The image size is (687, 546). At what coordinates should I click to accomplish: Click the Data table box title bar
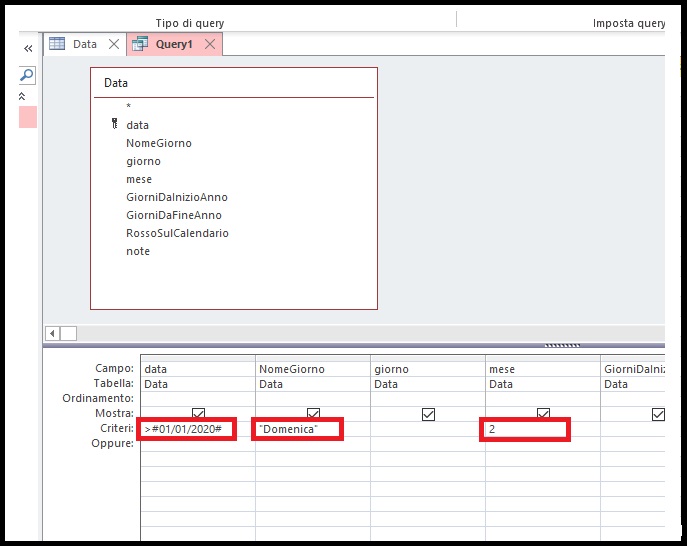point(234,83)
